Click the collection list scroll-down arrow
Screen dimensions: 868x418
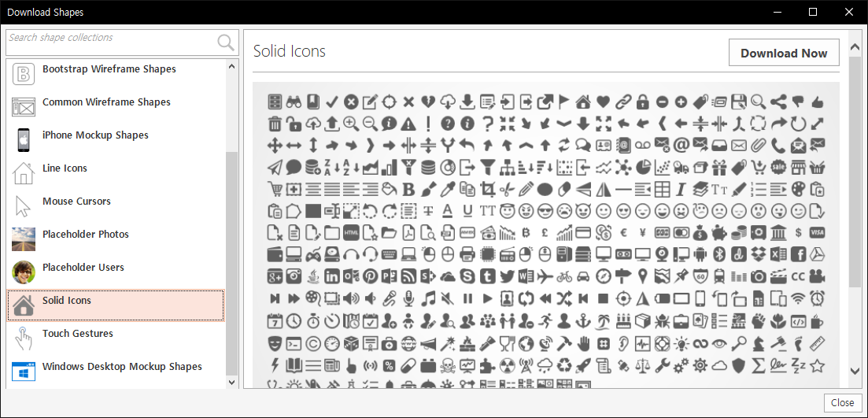tap(232, 382)
